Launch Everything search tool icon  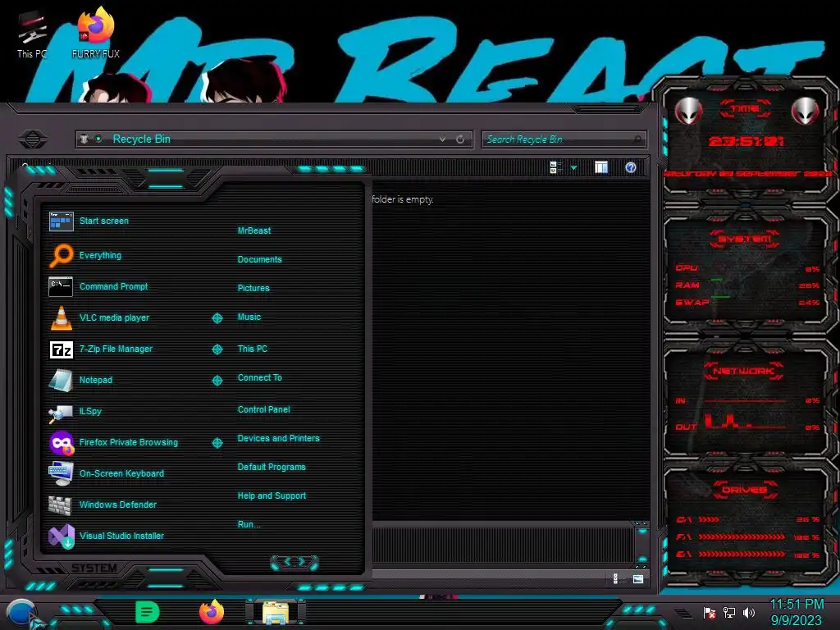[x=61, y=255]
